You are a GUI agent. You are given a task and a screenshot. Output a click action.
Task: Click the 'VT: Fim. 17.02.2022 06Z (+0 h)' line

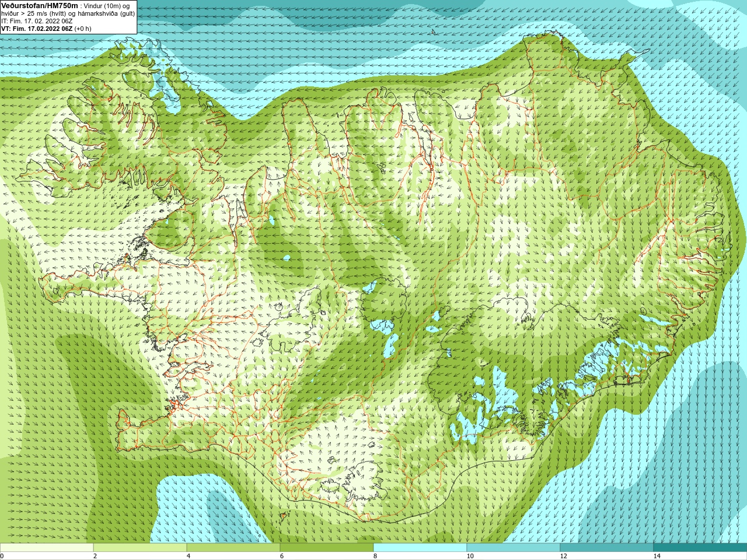click(x=46, y=29)
